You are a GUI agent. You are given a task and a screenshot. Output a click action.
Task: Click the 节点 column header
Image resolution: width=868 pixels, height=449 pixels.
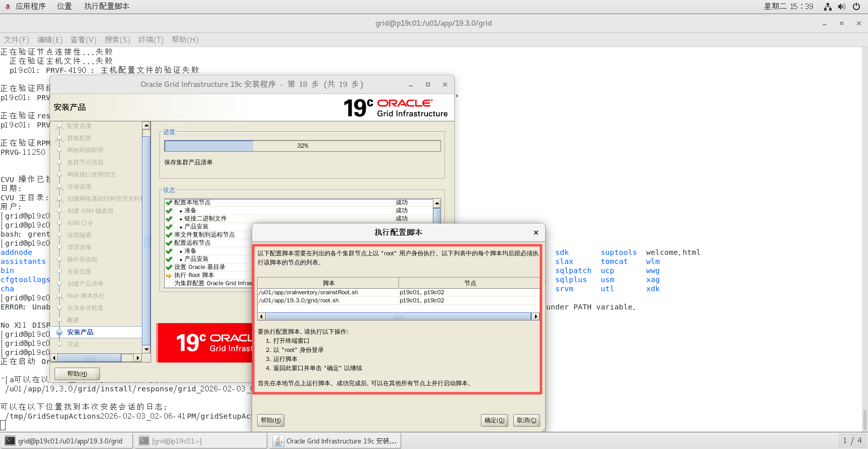[x=470, y=283]
